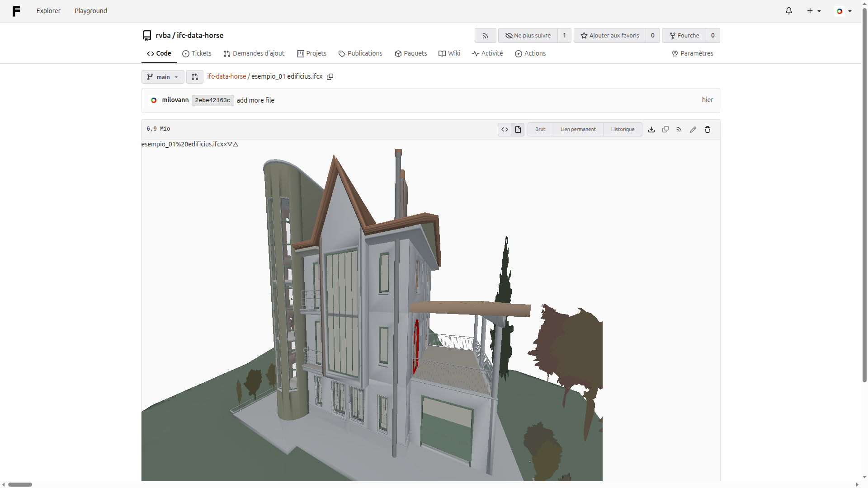Download the ifcx file

[x=651, y=130]
